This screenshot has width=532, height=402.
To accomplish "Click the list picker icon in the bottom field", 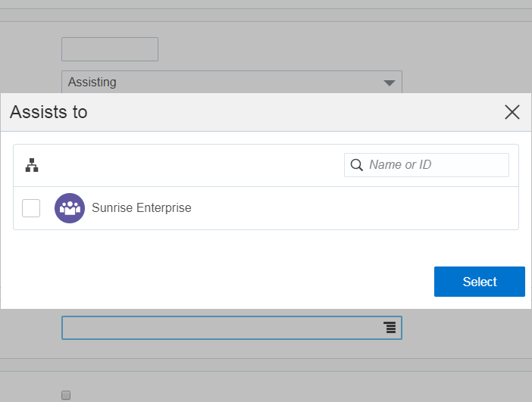I will [x=390, y=327].
